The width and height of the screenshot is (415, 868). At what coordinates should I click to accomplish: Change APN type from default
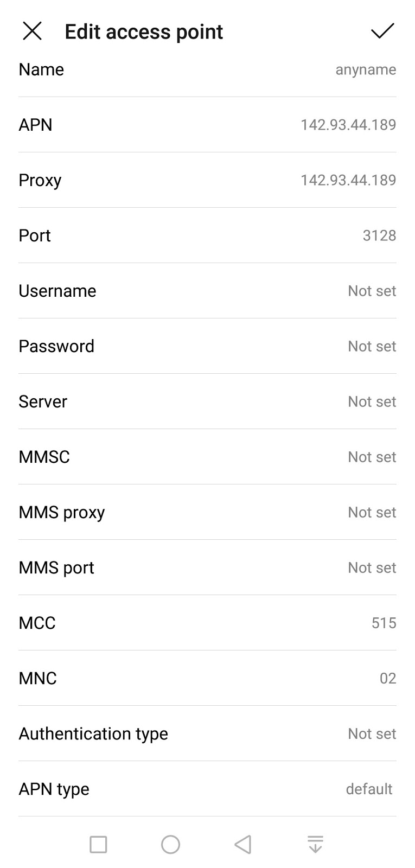click(x=207, y=789)
